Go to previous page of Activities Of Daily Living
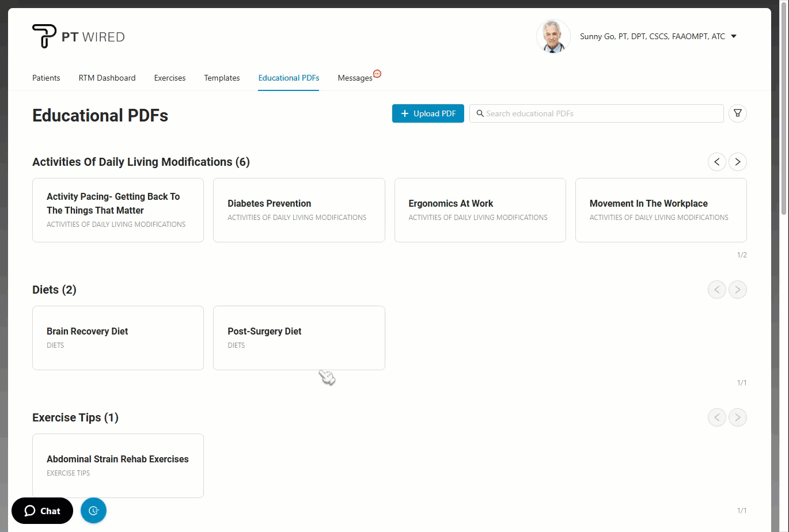 716,162
